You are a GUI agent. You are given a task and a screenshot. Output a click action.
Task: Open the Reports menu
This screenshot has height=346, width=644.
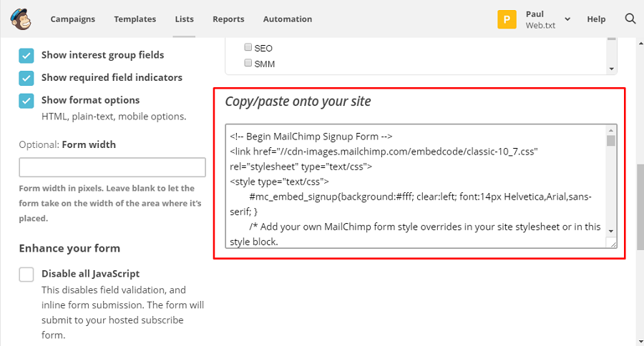228,19
